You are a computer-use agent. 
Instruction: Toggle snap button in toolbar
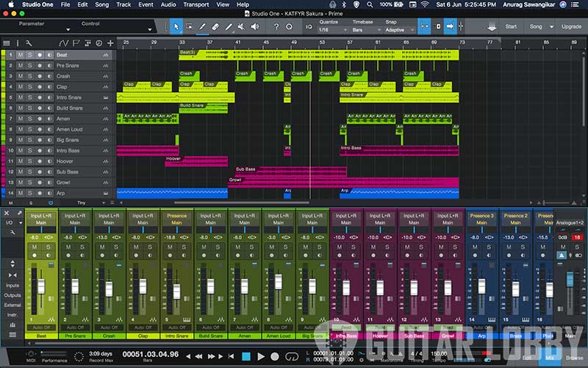click(x=424, y=26)
